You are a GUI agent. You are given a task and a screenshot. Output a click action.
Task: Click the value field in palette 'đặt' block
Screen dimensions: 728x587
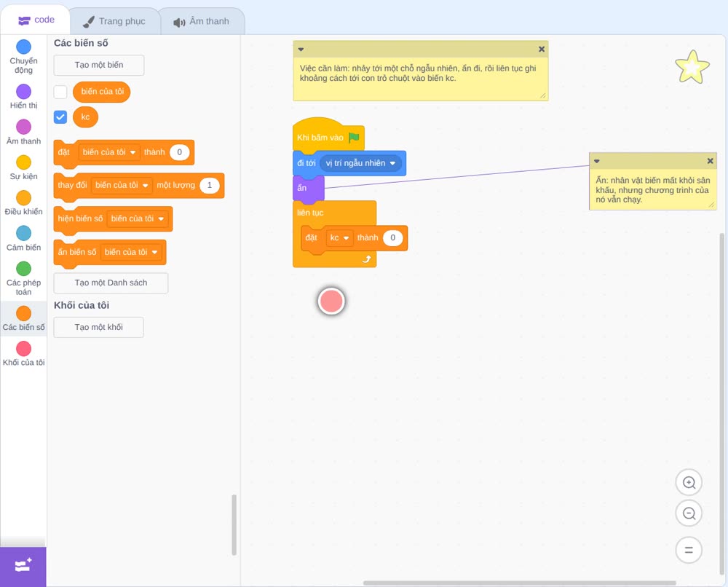[x=180, y=152]
